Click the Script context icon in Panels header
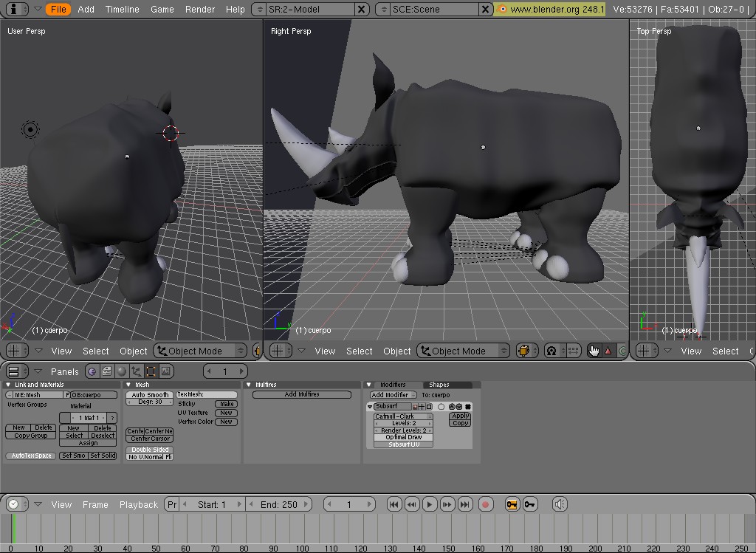The width and height of the screenshot is (756, 553). click(106, 371)
